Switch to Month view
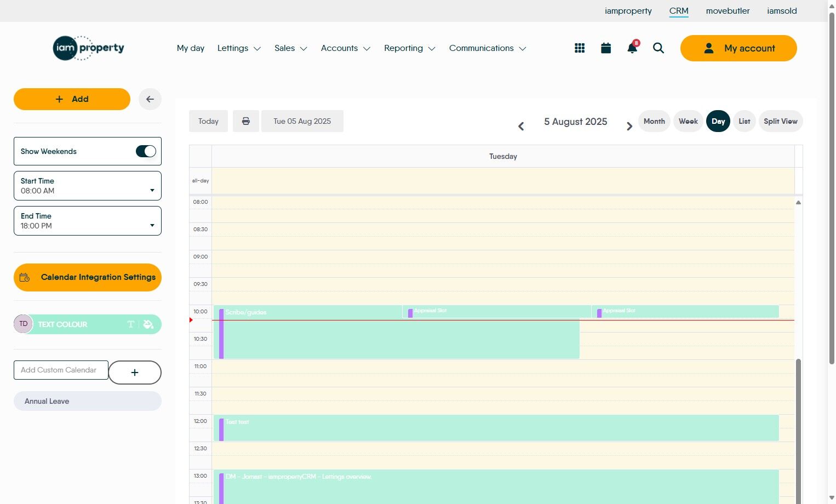 pos(654,121)
